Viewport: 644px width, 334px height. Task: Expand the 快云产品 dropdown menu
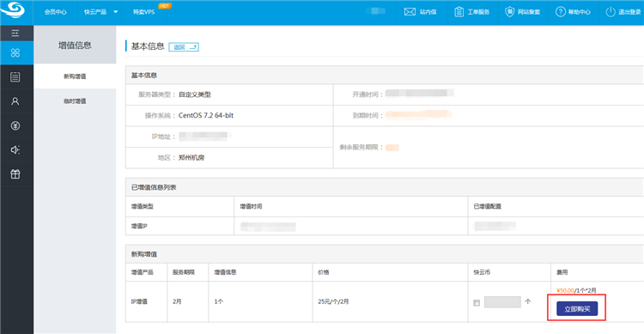(101, 12)
